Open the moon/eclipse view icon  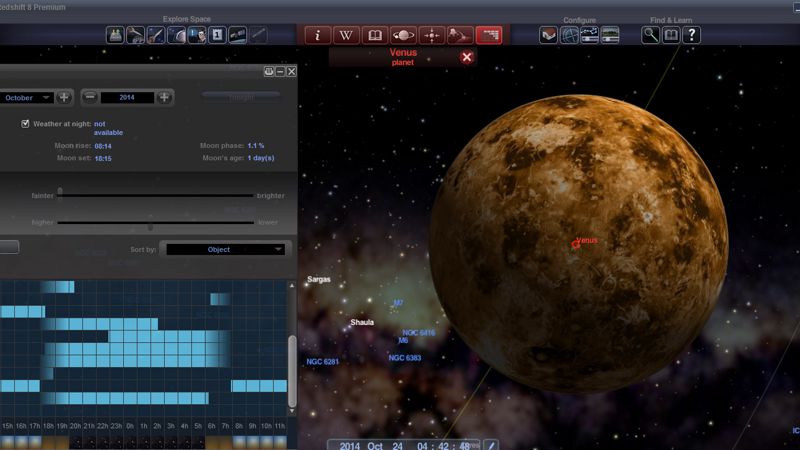point(177,35)
